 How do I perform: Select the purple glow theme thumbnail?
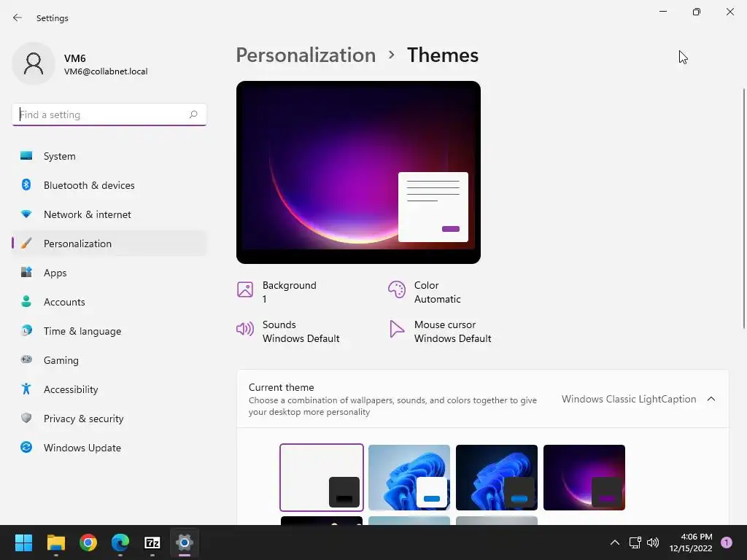pyautogui.click(x=584, y=477)
